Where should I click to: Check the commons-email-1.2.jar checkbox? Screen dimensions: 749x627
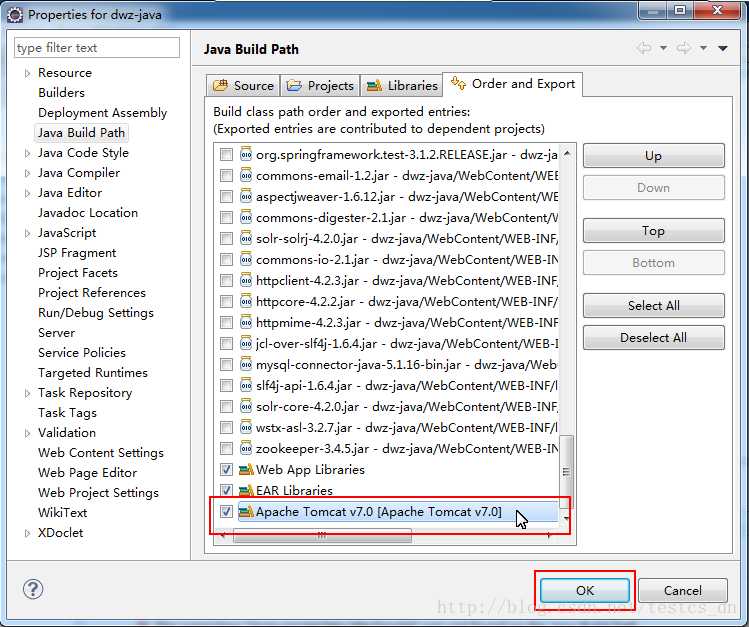[226, 176]
